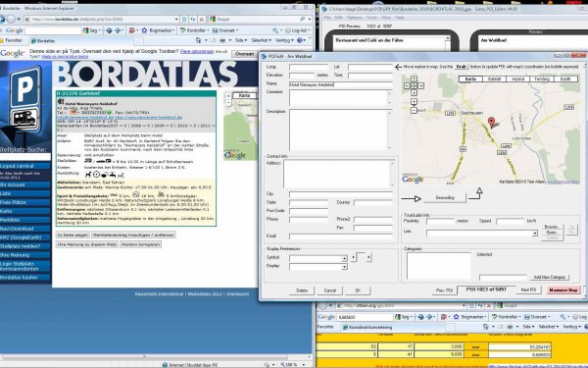Viewport: 588px width, 368px height.
Task: Zoom out on the POI map
Action: click(x=414, y=110)
